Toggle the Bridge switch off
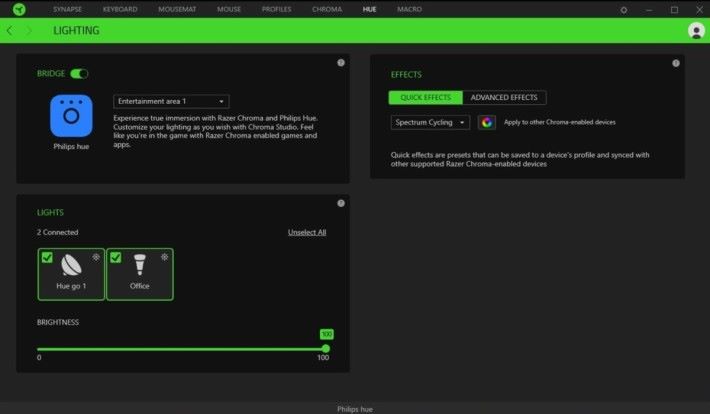Screen dimensions: 710x414 (79, 73)
